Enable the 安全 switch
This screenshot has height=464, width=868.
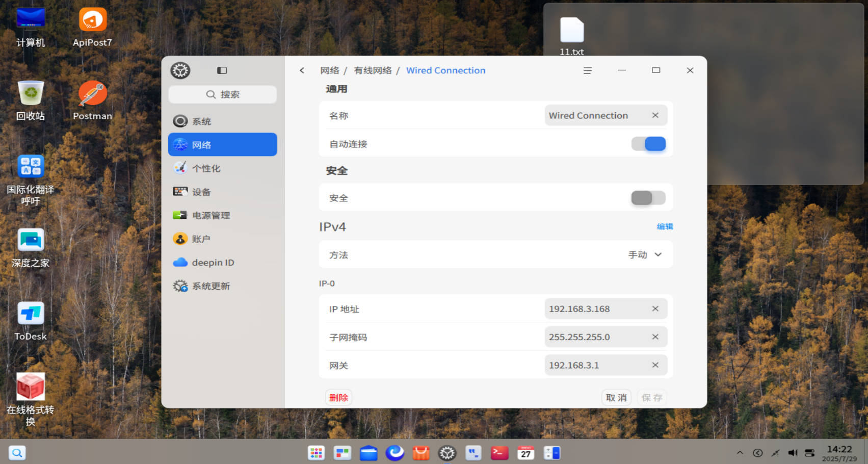[648, 198]
